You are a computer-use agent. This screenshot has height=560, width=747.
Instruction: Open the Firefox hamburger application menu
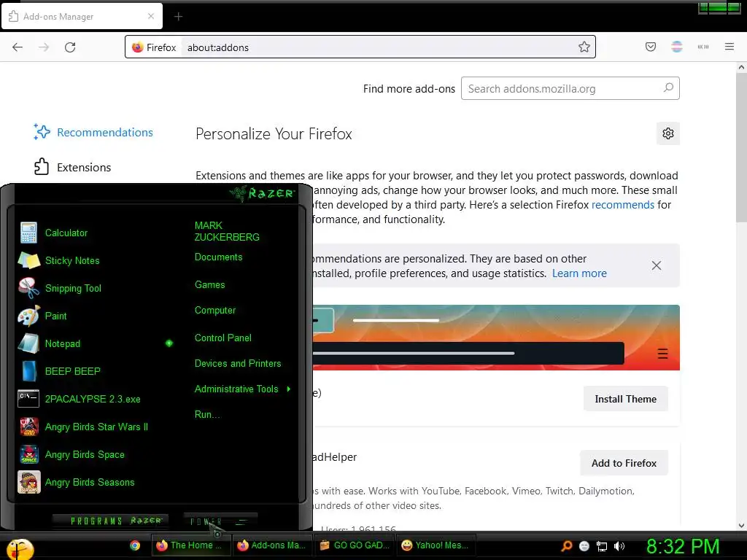pyautogui.click(x=729, y=47)
